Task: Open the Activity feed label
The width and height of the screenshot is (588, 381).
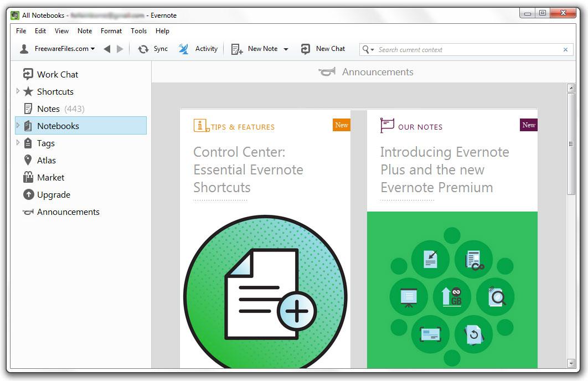Action: (207, 49)
